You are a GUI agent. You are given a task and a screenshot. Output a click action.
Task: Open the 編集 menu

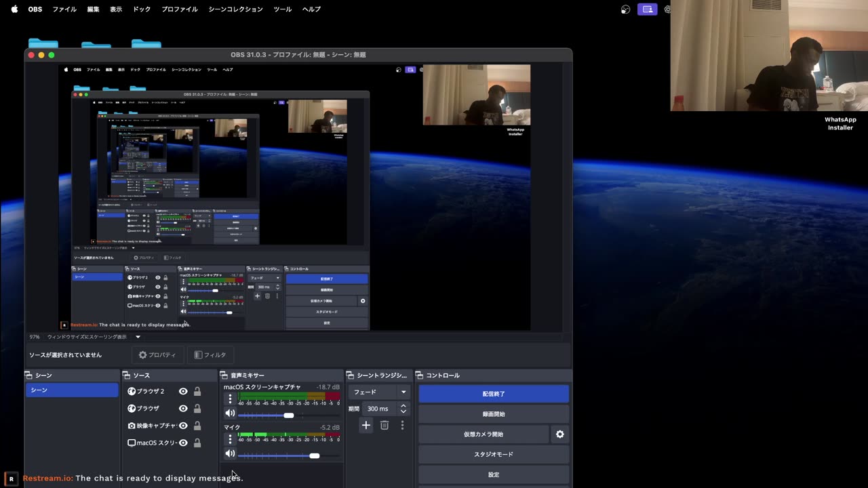point(94,9)
